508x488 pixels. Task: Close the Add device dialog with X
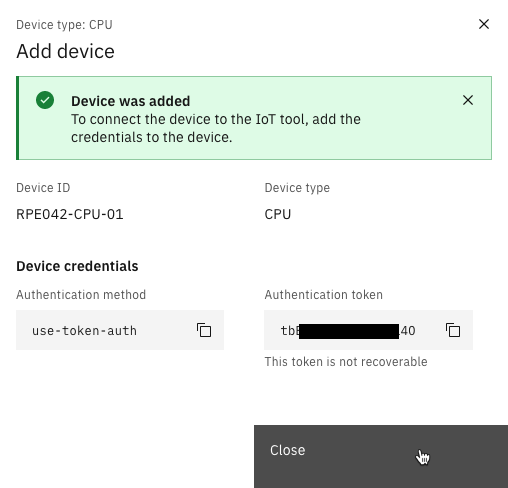484,24
